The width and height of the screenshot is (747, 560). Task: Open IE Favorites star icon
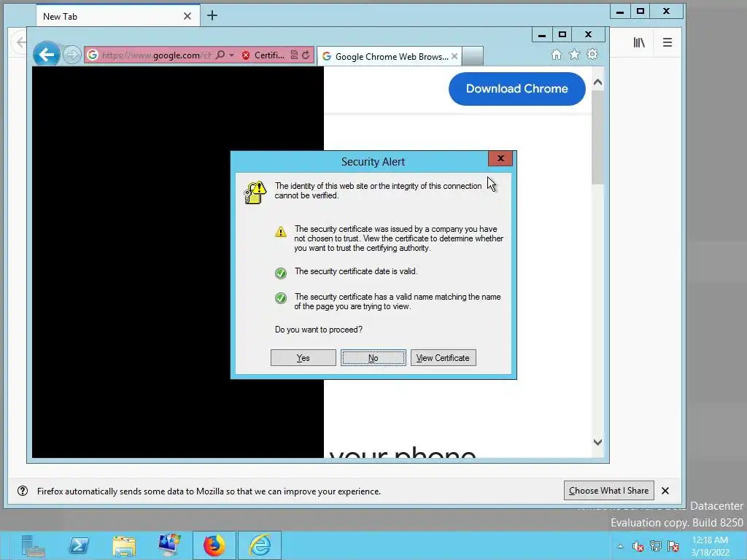[575, 55]
